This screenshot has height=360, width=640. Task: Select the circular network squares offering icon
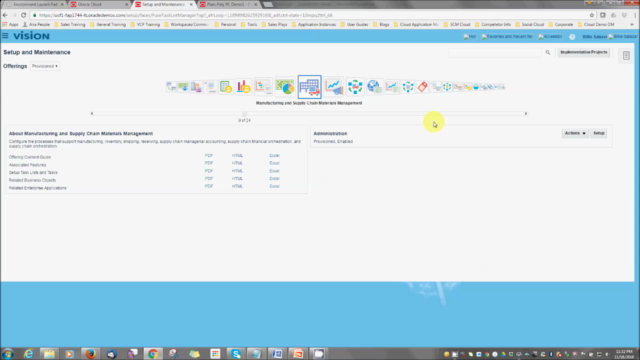click(x=355, y=87)
